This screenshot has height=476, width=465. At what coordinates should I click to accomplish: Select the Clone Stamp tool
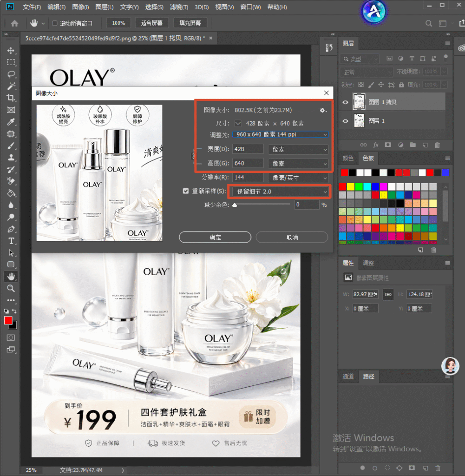(x=11, y=158)
